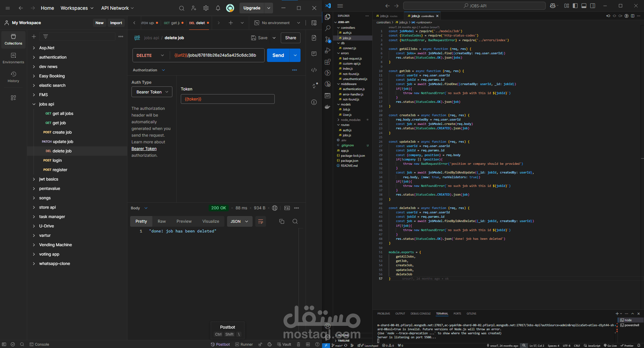Create a new Postman collection with plus
Screen dimensions: 644x348
(34, 37)
